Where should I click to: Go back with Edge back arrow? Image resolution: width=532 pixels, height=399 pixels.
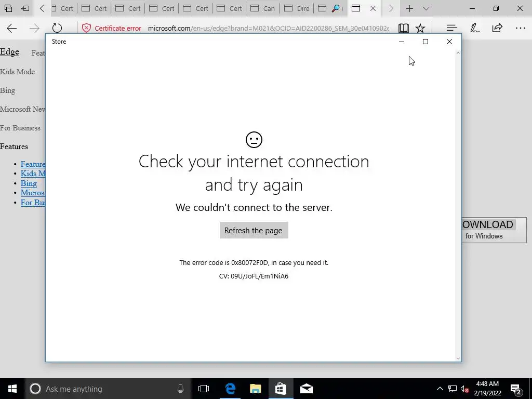coord(12,28)
